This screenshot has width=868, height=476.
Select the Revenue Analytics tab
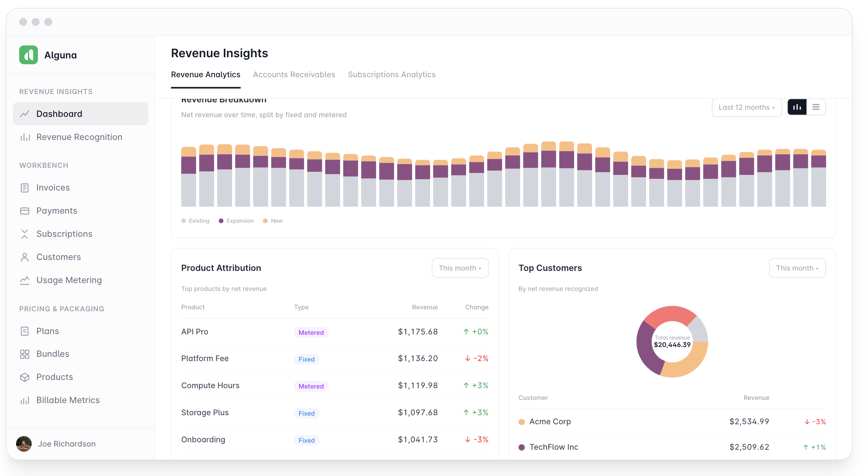tap(205, 74)
